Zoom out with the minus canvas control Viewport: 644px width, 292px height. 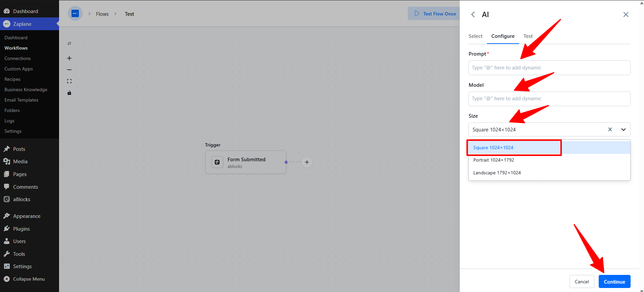click(69, 70)
